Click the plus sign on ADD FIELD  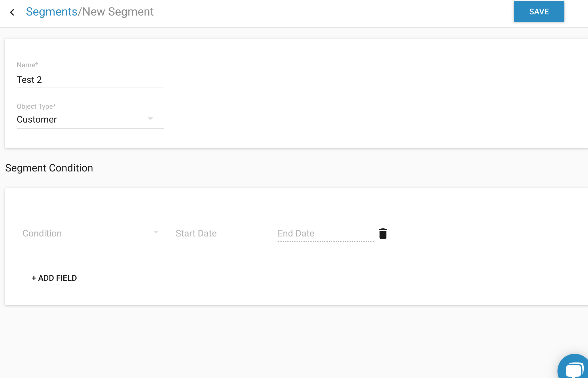click(34, 278)
